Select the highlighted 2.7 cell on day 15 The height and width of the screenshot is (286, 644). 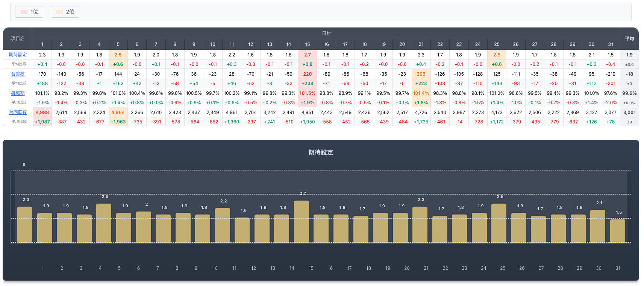point(307,55)
